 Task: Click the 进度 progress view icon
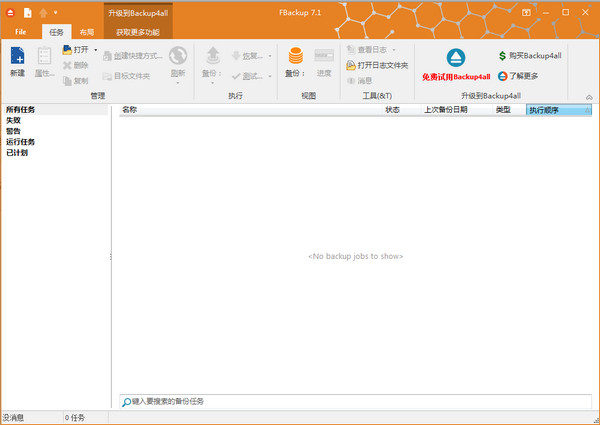pyautogui.click(x=324, y=56)
